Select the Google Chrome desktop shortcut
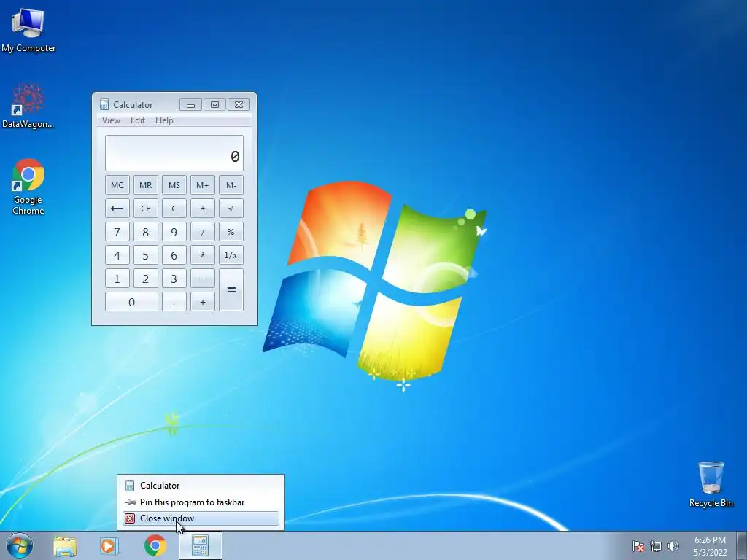 point(28,186)
